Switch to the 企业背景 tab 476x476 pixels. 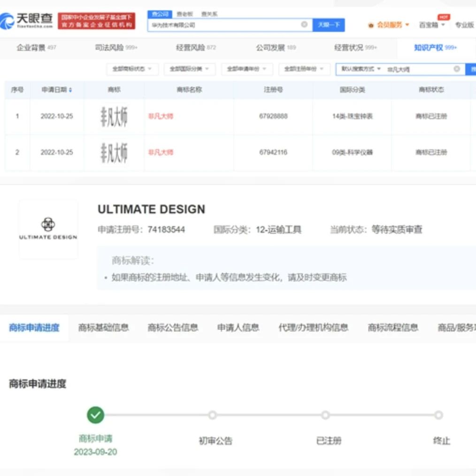pyautogui.click(x=37, y=48)
